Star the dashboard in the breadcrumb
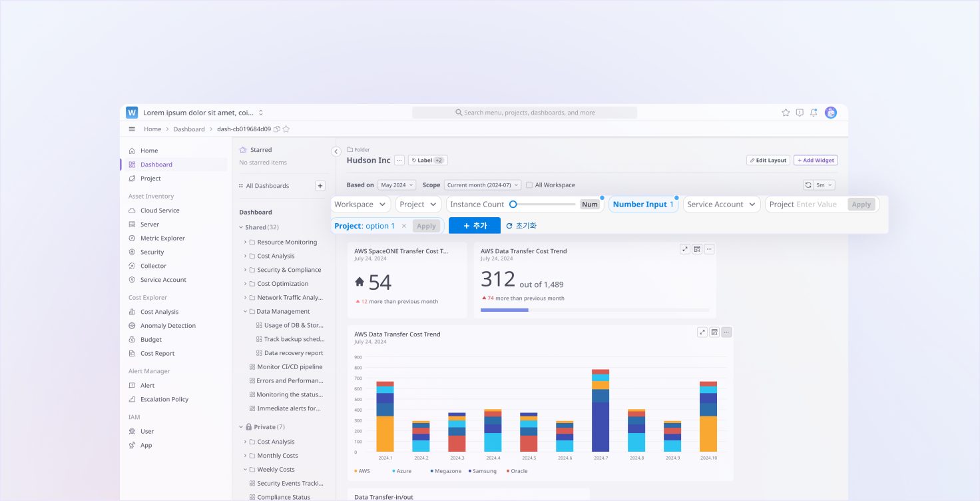Screen dimensions: 980x501 286,129
